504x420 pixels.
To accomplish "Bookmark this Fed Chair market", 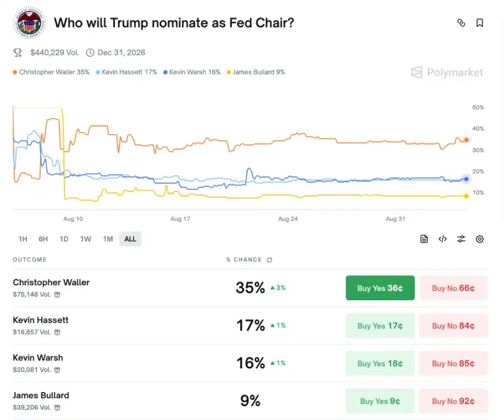I will [480, 23].
